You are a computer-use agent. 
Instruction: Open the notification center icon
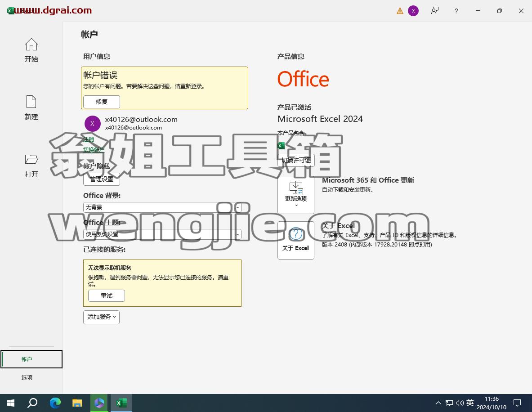(517, 403)
